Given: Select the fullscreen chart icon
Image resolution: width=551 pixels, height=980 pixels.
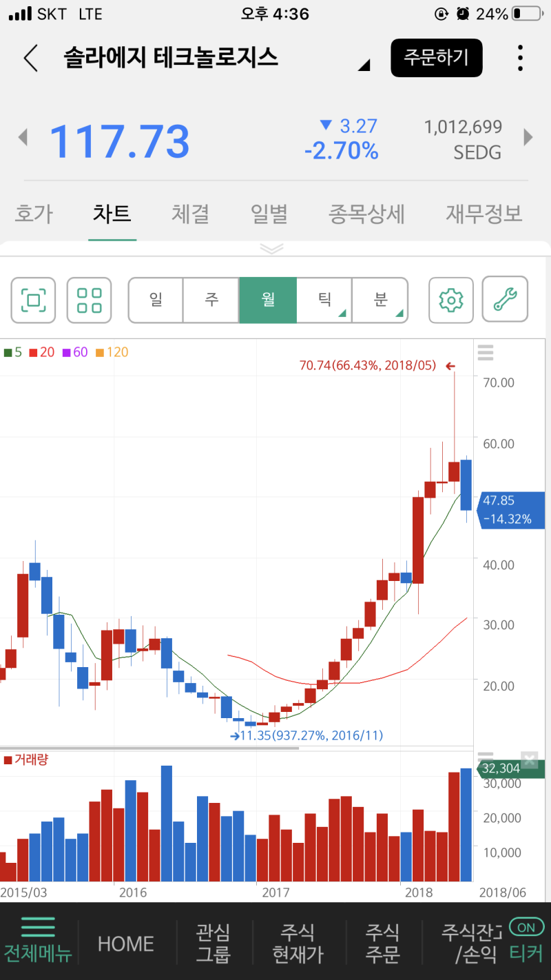Looking at the screenshot, I should click(32, 300).
